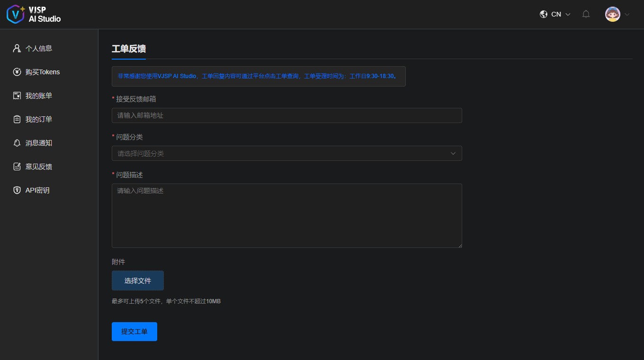Expand the CN language dropdown
The height and width of the screenshot is (360, 644).
568,15
